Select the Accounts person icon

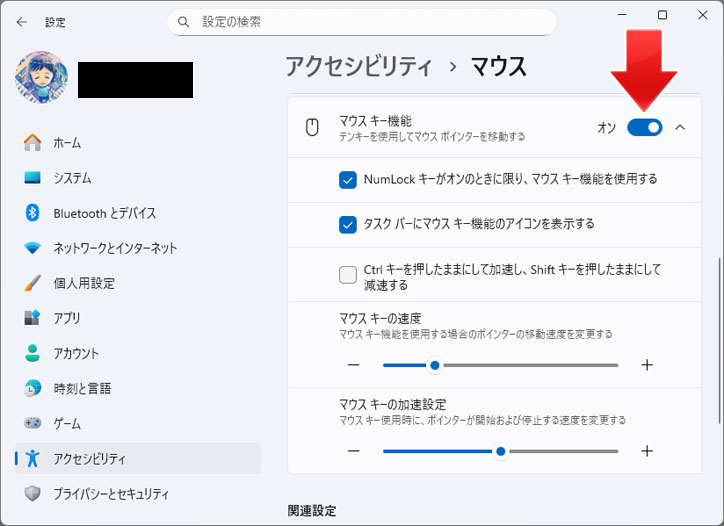point(32,353)
